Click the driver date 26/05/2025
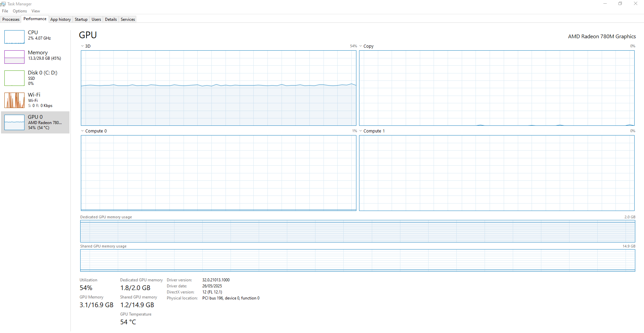644x333 pixels. point(212,286)
